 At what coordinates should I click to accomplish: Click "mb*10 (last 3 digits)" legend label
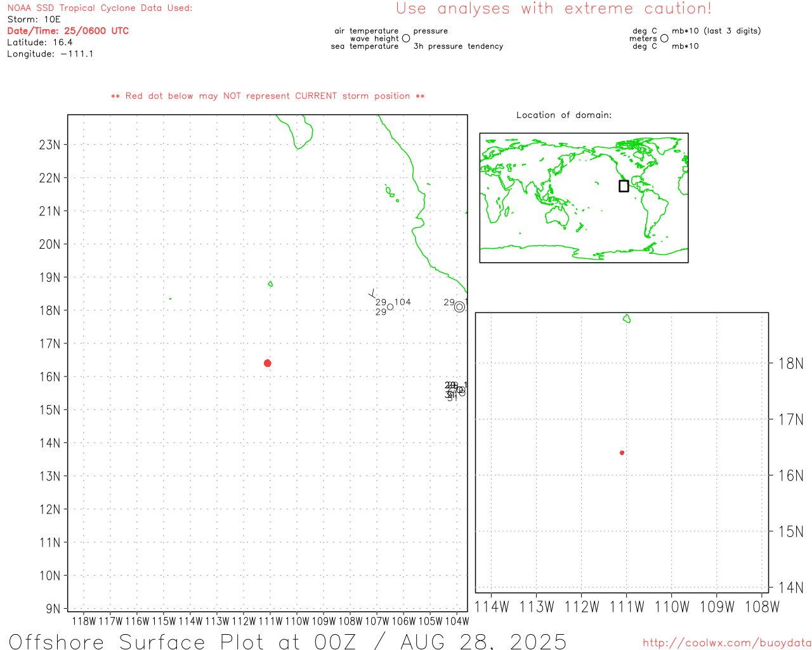coord(716,31)
